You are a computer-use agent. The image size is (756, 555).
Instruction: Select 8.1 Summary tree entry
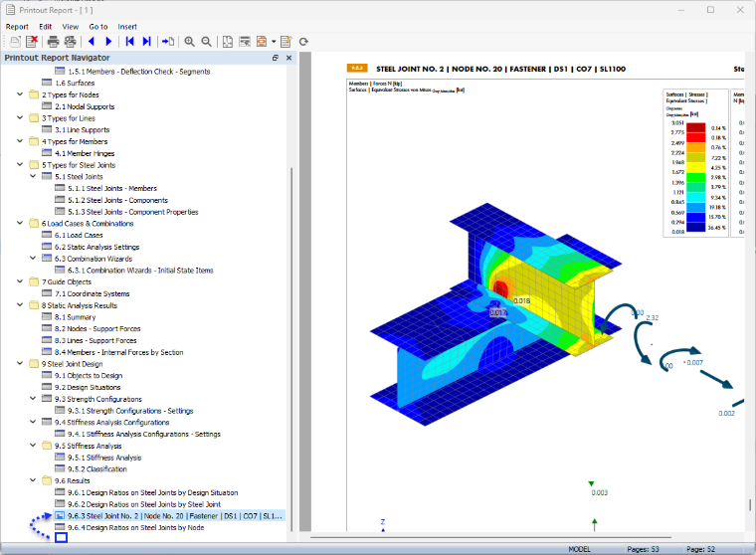point(75,317)
